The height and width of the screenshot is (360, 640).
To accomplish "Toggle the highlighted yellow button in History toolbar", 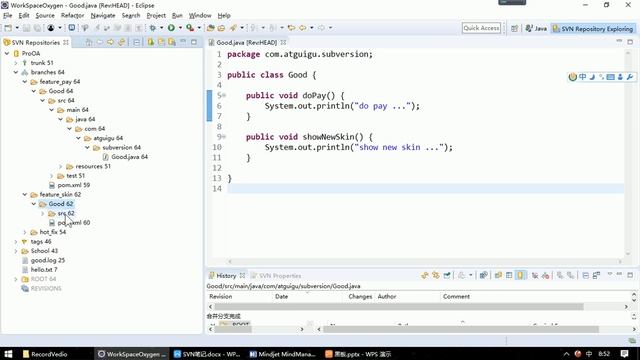I will [520, 276].
